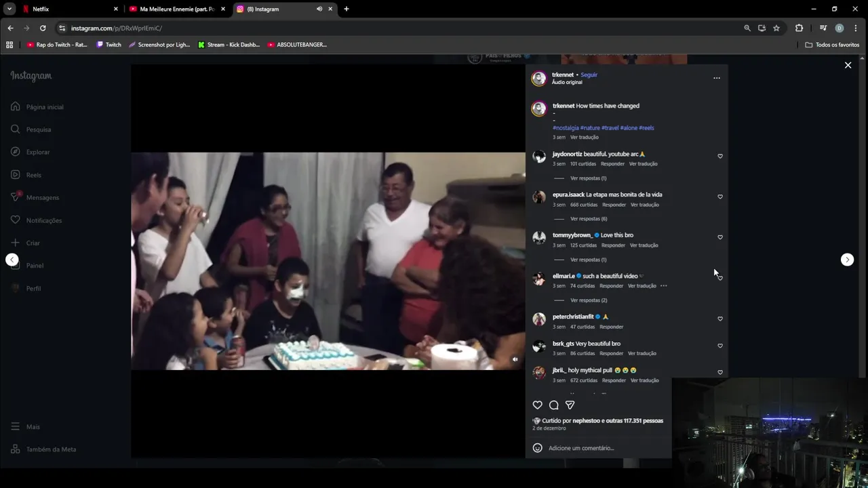Open the comment bubble icon below the comments
Screen dimensions: 868x488
coord(554,405)
